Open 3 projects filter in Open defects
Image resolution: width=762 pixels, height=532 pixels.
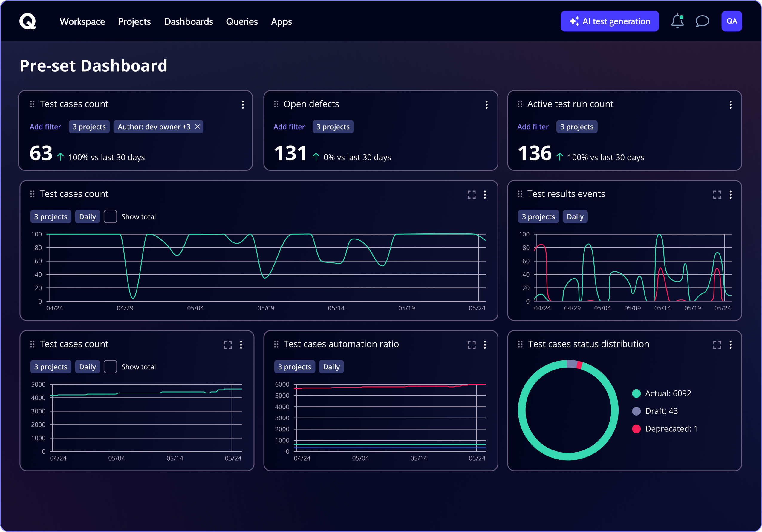333,127
